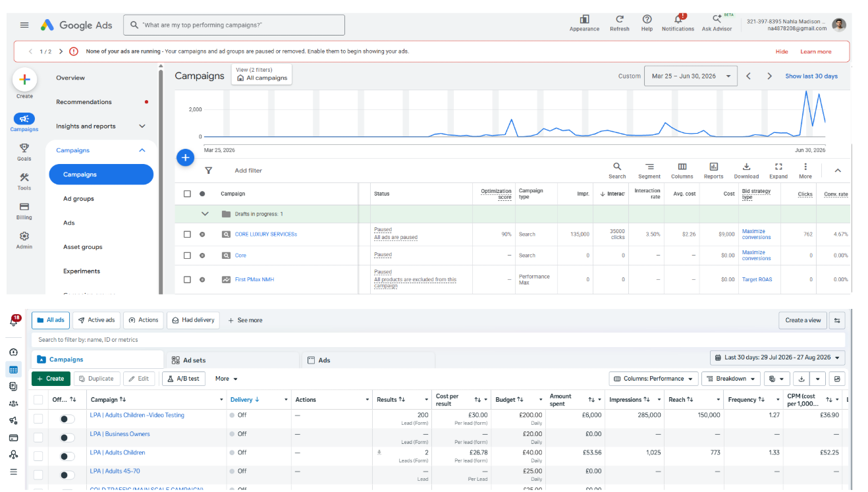The width and height of the screenshot is (868, 492).
Task: Open Meta notifications bell with 18 badge
Action: 14,321
